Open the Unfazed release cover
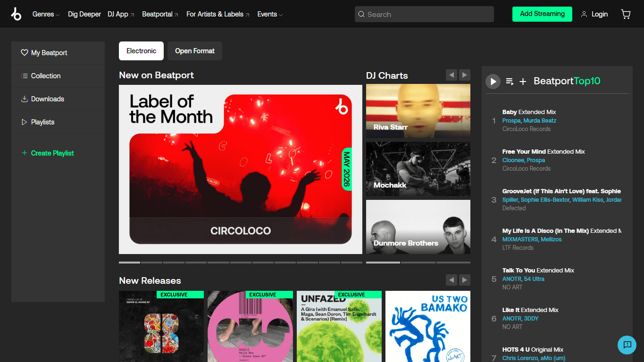Screen dimensions: 644x362 (339, 326)
